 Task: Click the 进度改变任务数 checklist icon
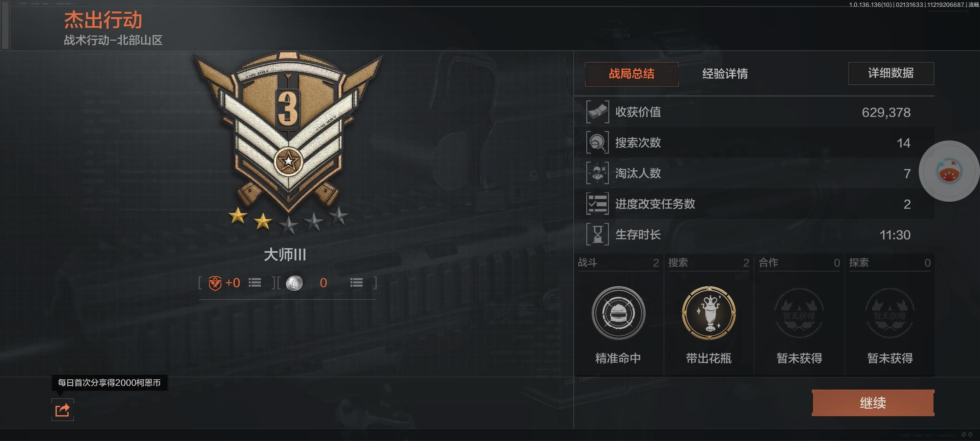click(598, 204)
